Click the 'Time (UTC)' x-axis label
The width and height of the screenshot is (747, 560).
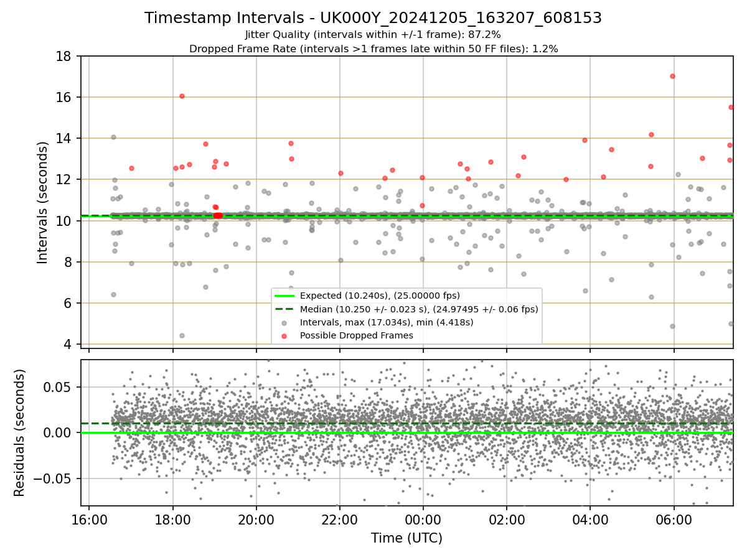[406, 538]
